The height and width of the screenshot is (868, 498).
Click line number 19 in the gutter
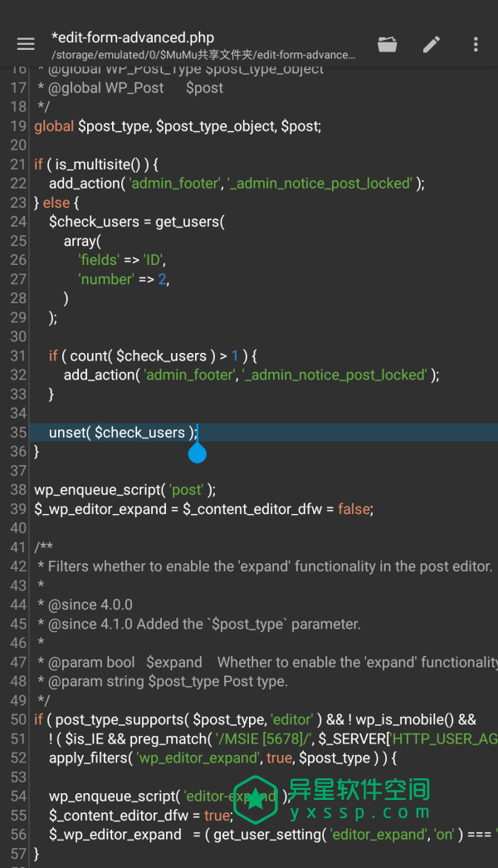pyautogui.click(x=17, y=126)
